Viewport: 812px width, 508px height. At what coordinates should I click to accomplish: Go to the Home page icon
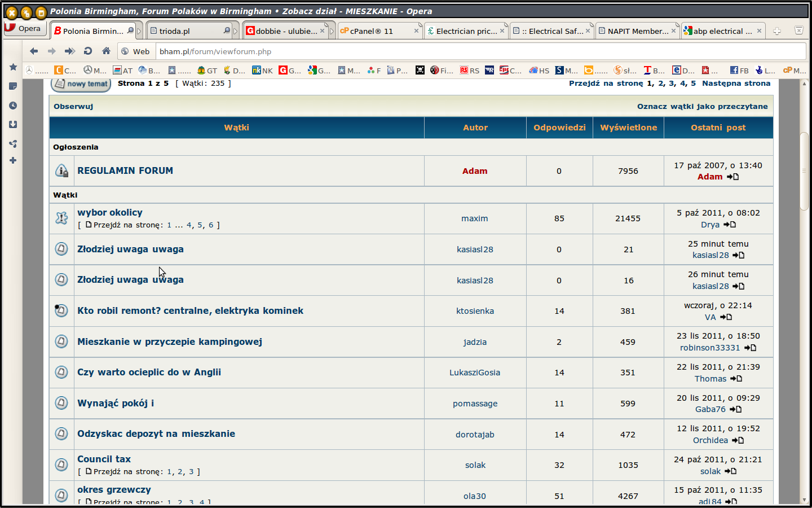[106, 51]
